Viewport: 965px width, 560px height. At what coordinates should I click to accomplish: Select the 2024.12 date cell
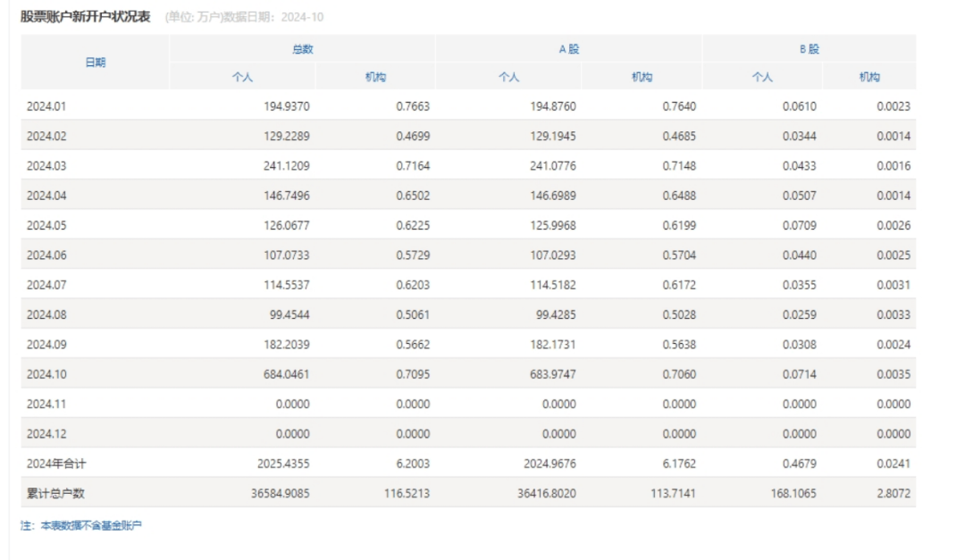pos(46,434)
